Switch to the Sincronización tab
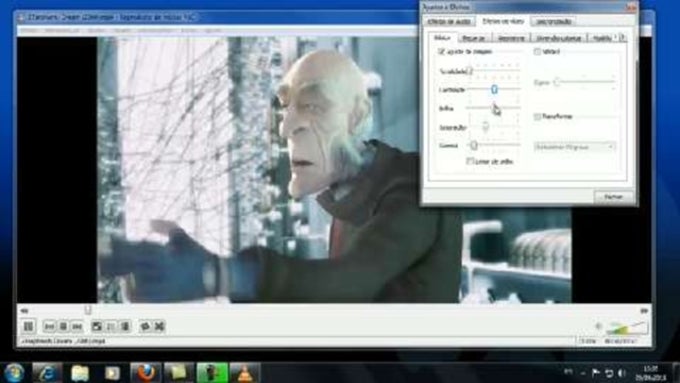The width and height of the screenshot is (680, 383). pyautogui.click(x=554, y=21)
